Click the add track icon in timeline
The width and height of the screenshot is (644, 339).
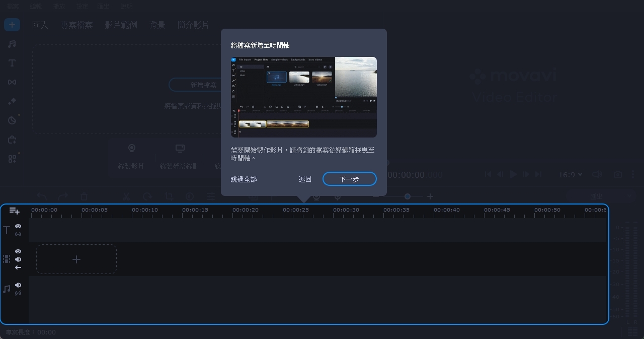pos(14,211)
